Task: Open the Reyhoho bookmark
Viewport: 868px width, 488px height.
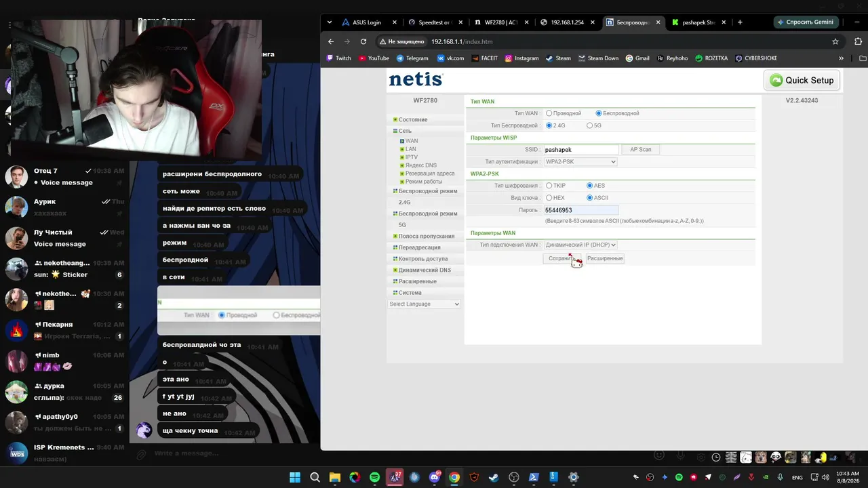Action: (x=672, y=58)
